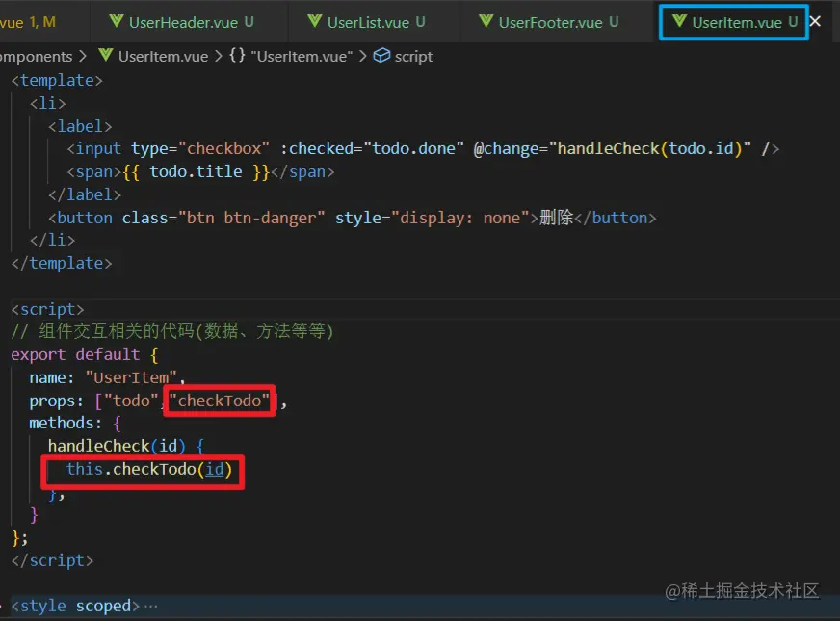Click the export default line

[x=85, y=354]
